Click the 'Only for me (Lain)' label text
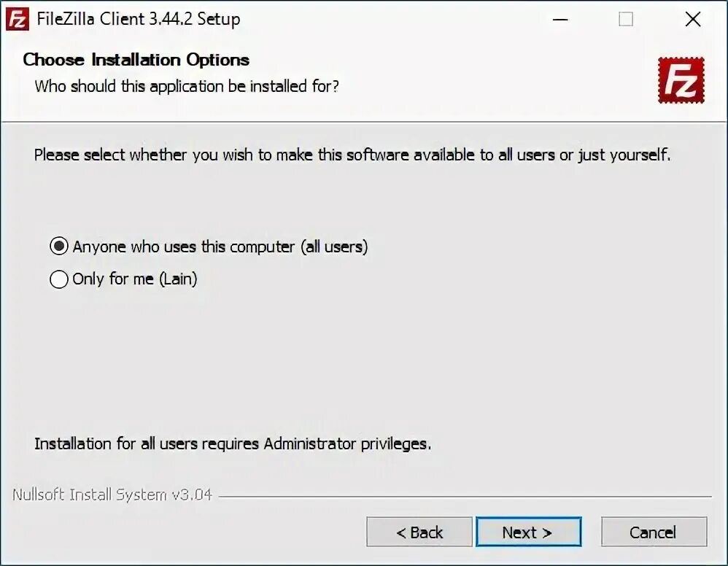The width and height of the screenshot is (728, 566). [135, 279]
